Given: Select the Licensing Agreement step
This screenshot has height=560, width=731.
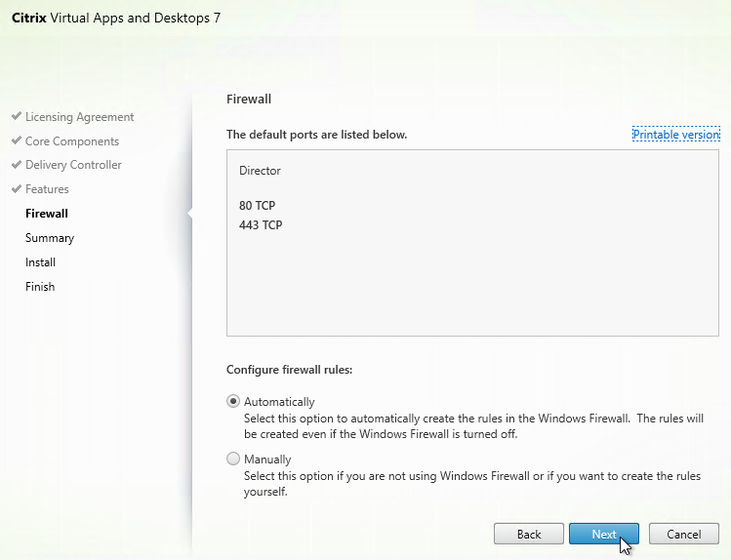Looking at the screenshot, I should point(80,117).
